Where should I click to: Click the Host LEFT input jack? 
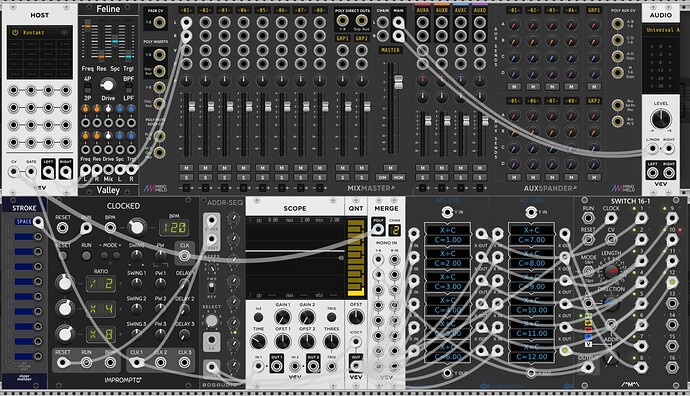[48, 172]
